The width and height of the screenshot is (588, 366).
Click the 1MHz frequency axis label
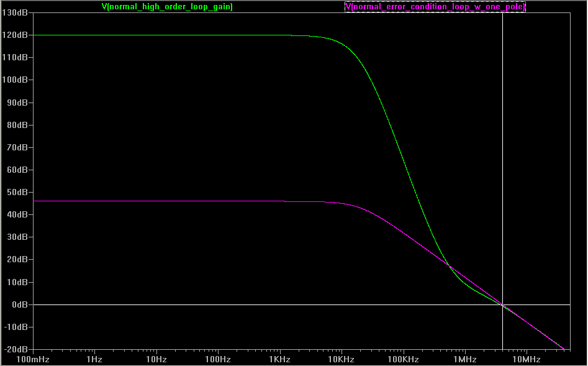coord(465,360)
